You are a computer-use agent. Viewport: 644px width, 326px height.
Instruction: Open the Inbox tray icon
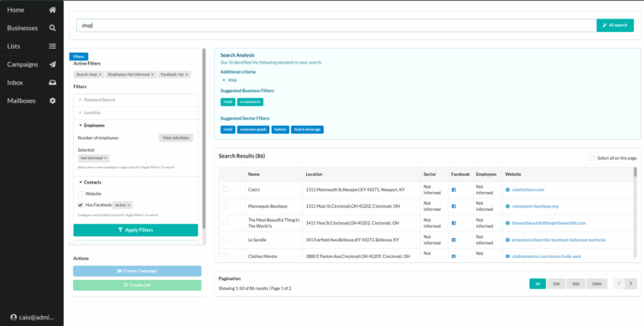(53, 82)
